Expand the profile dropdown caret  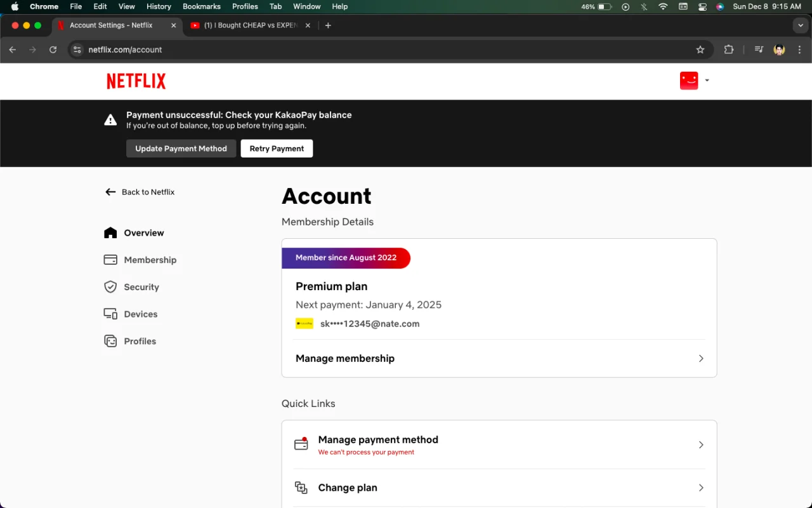point(707,81)
